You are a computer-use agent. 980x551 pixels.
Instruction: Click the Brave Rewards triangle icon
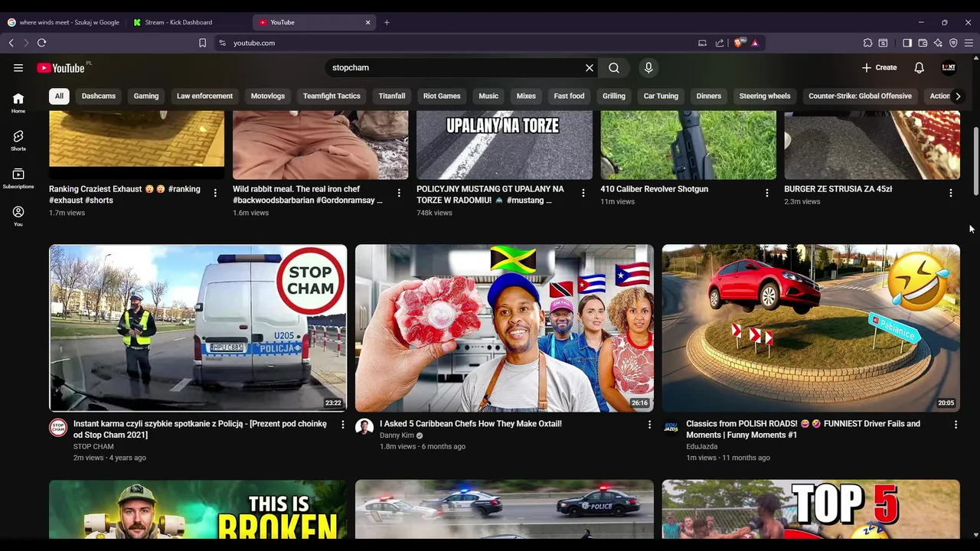(755, 43)
